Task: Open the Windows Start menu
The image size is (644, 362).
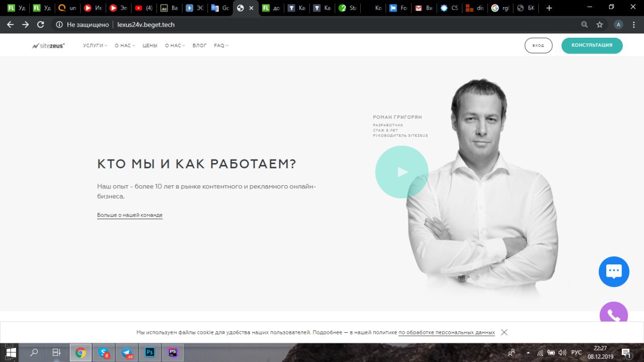Action: pos(11,352)
